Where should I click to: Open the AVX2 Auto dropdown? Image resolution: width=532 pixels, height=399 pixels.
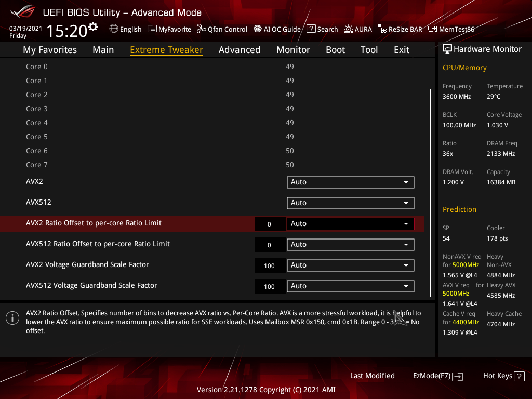(x=351, y=182)
